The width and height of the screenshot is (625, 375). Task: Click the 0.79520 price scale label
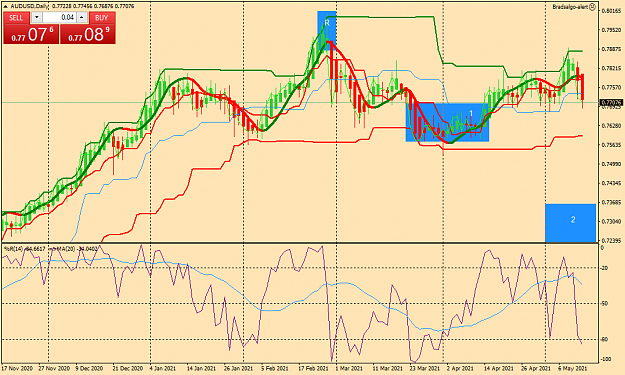coord(612,30)
